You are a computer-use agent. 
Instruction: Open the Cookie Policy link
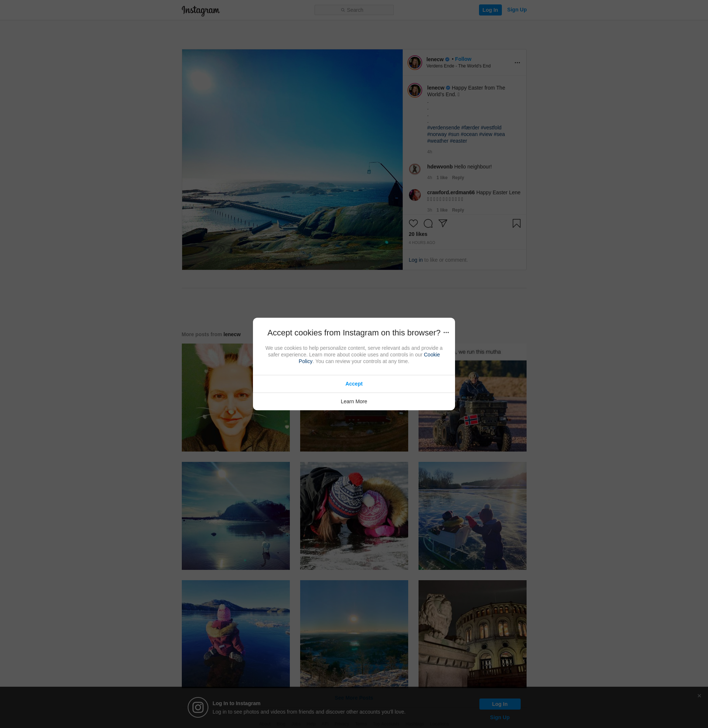pos(431,355)
